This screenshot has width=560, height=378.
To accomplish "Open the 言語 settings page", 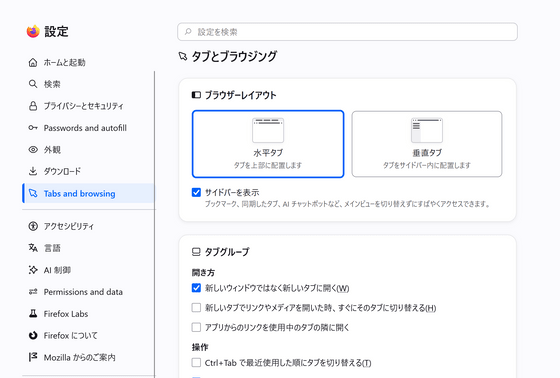I will click(88, 248).
